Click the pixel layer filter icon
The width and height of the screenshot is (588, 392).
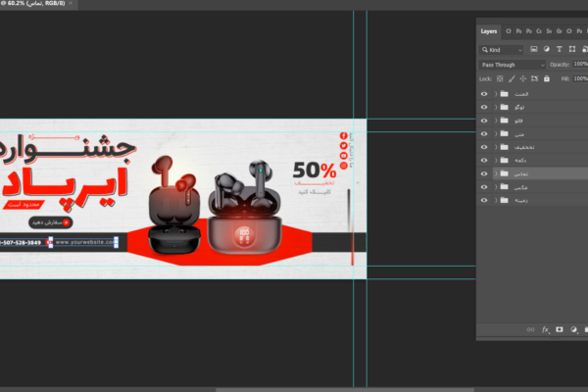[x=533, y=49]
